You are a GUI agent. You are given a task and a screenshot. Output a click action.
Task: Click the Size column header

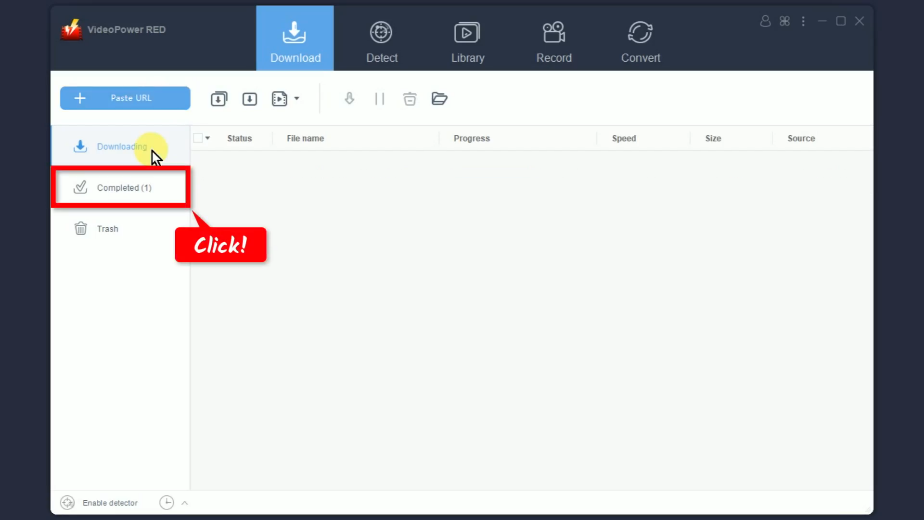point(713,139)
